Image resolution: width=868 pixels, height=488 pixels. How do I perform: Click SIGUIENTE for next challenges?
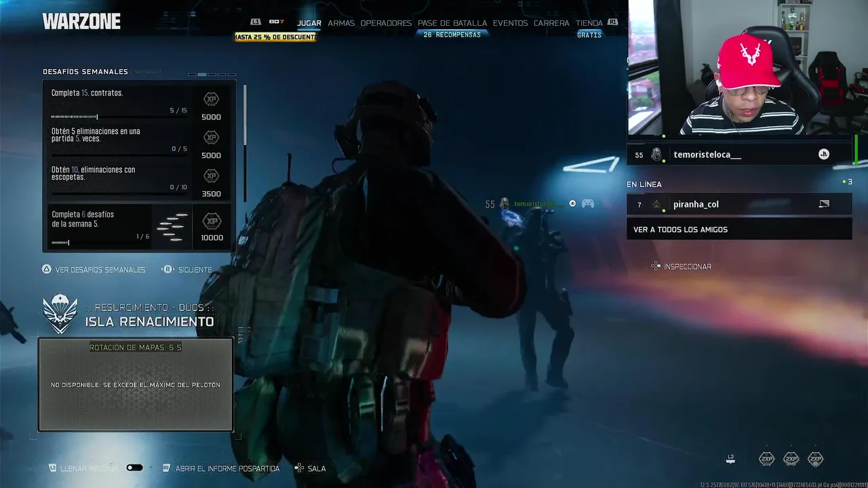(x=195, y=270)
